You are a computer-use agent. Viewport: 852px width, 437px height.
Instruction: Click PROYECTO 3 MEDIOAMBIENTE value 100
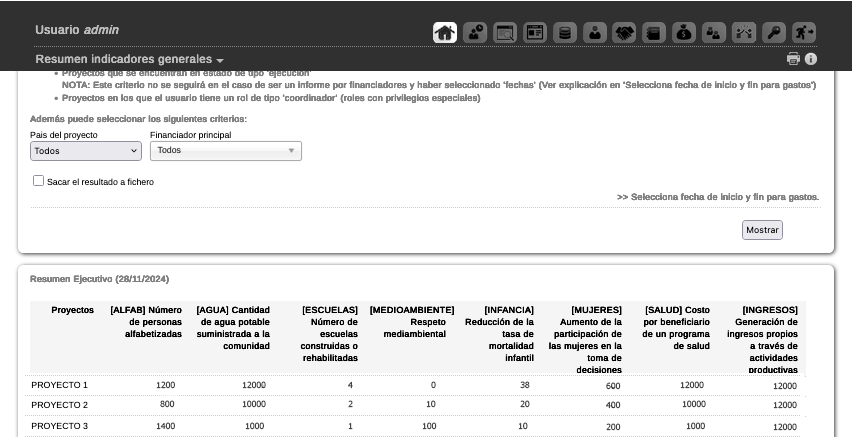pyautogui.click(x=429, y=426)
